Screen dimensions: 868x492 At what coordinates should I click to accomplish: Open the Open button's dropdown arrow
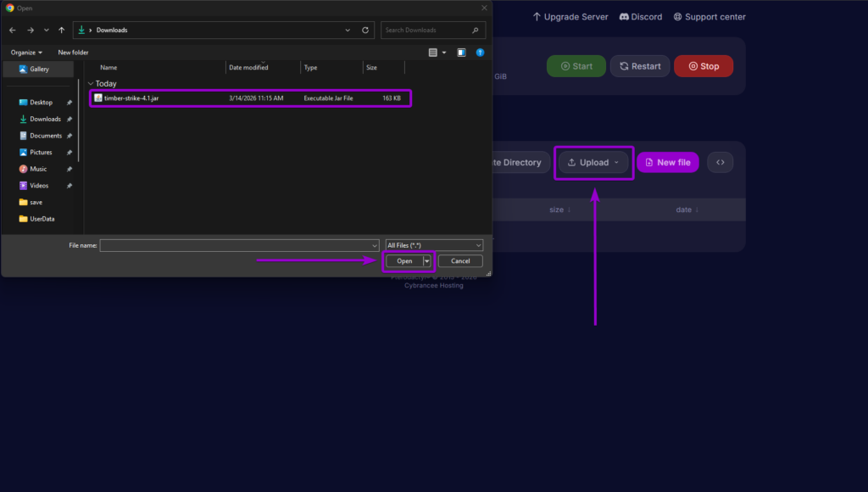click(426, 260)
